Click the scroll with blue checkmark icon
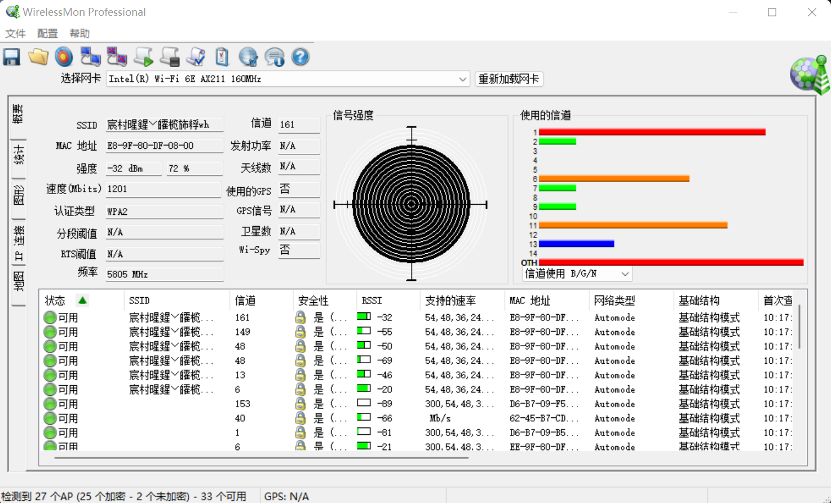Image resolution: width=832 pixels, height=504 pixels. point(196,57)
